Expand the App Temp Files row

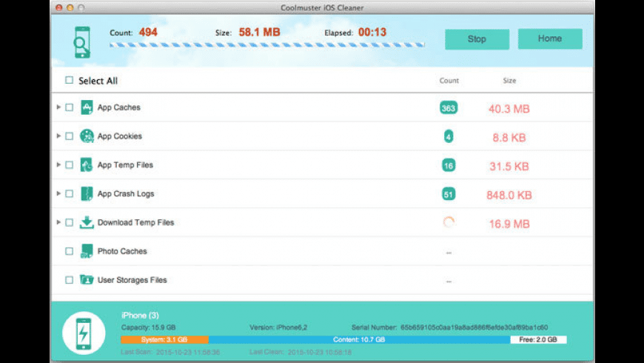(x=58, y=164)
